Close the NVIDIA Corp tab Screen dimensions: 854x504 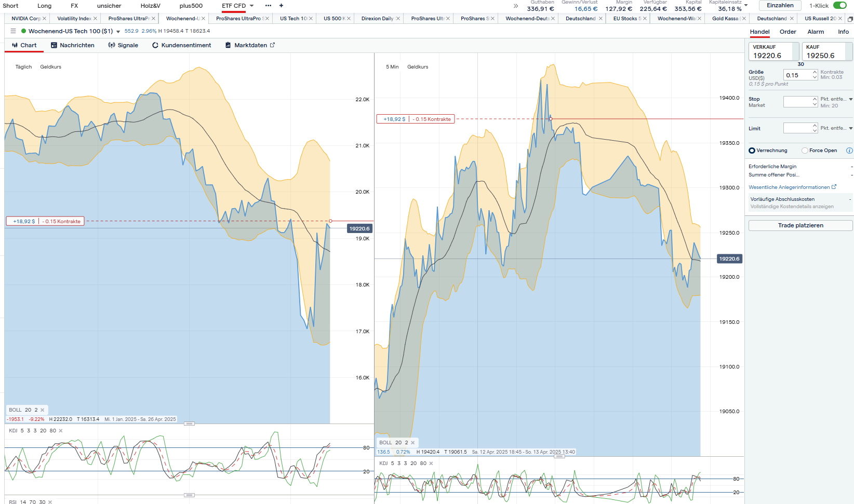point(45,19)
